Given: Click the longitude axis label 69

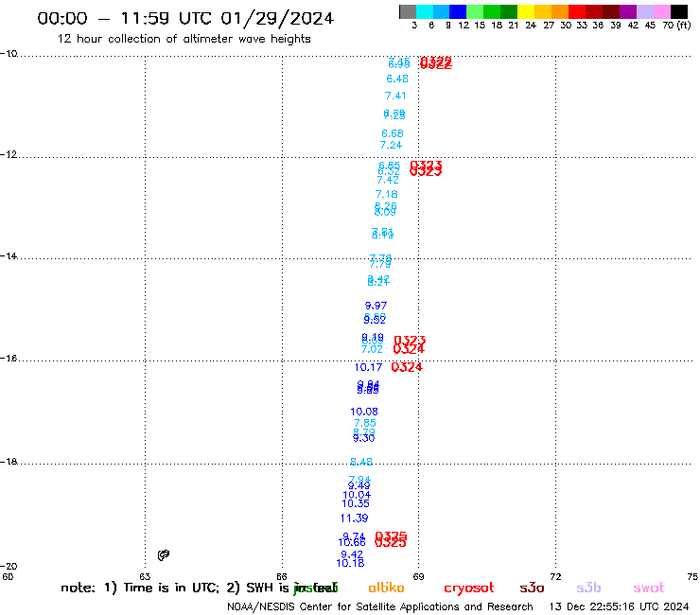Looking at the screenshot, I should pyautogui.click(x=418, y=576).
